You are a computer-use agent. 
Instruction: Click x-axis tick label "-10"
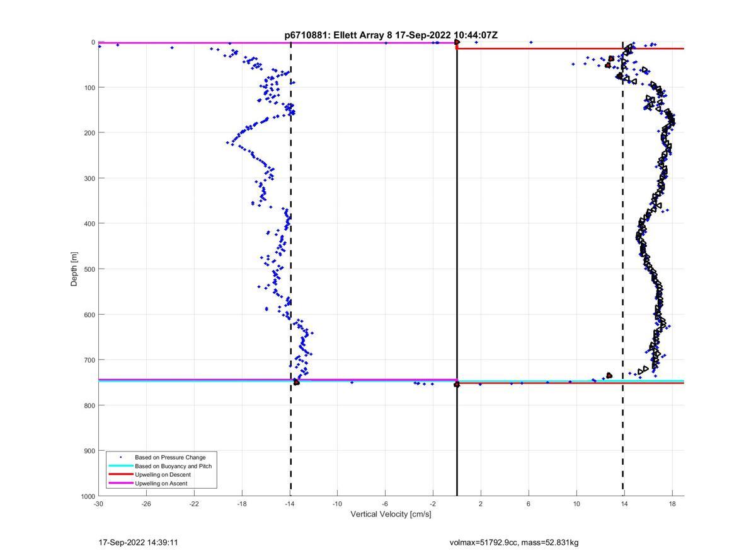click(x=337, y=504)
